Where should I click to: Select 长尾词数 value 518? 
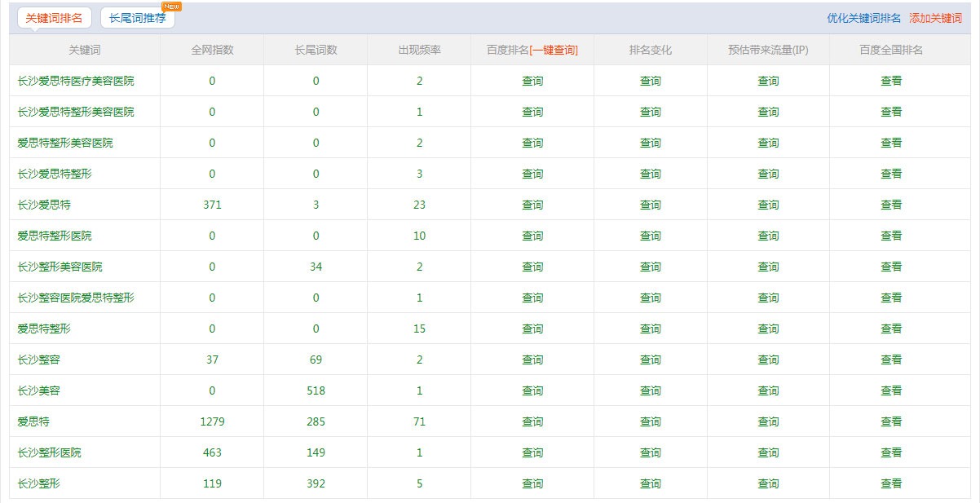(316, 390)
